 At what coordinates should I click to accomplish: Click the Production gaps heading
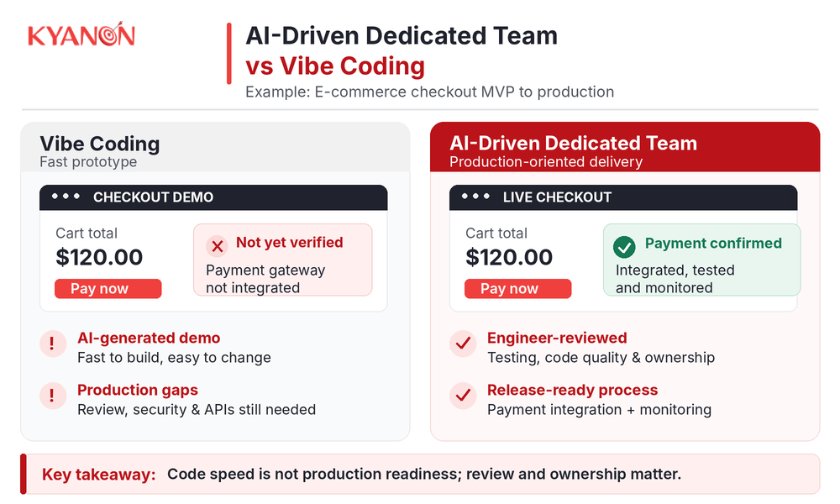point(138,390)
